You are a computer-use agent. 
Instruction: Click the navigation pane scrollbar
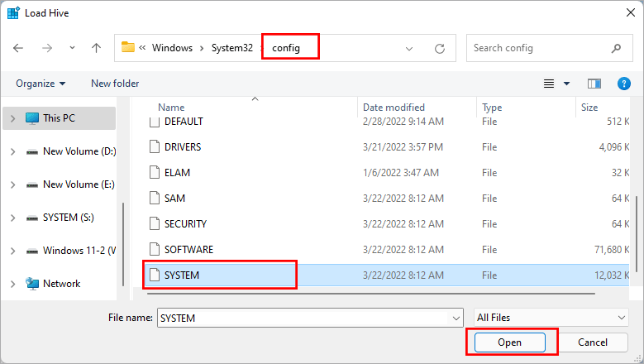pos(123,244)
